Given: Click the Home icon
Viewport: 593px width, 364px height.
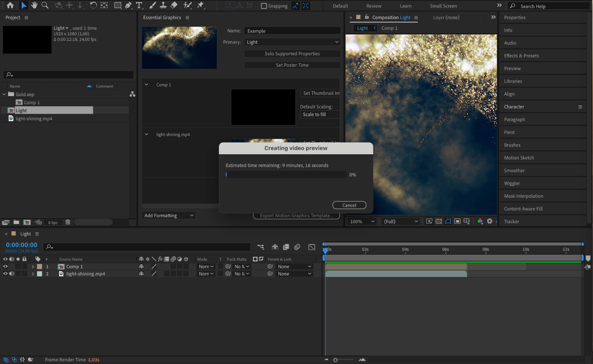Looking at the screenshot, I should (x=10, y=5).
